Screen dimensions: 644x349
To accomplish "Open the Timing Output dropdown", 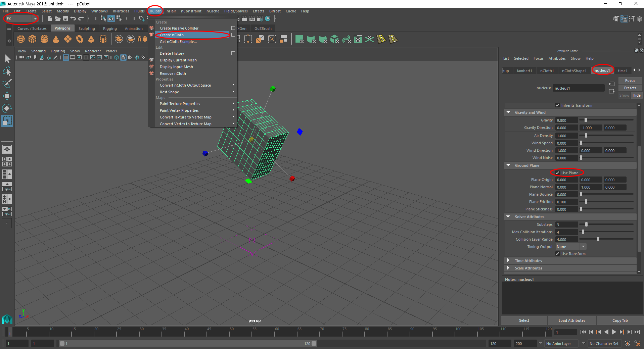I will (x=571, y=247).
